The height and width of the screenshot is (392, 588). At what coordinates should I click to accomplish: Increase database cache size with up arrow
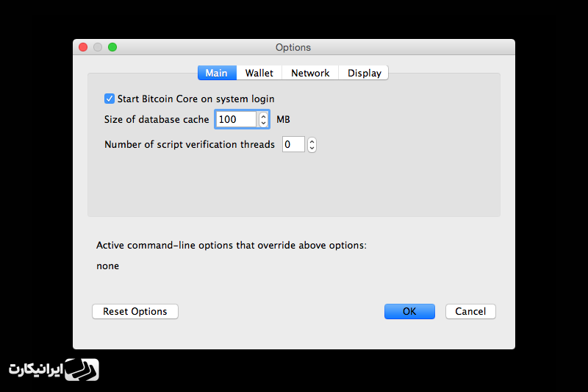coord(264,116)
